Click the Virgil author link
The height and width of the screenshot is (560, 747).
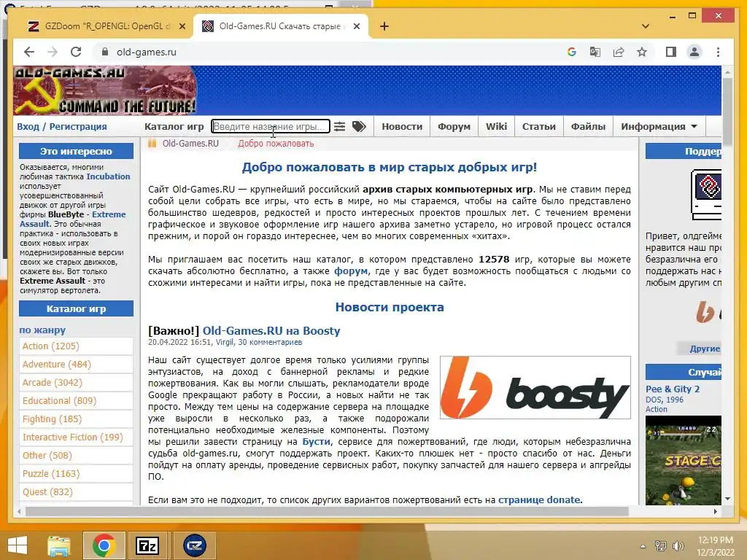225,342
